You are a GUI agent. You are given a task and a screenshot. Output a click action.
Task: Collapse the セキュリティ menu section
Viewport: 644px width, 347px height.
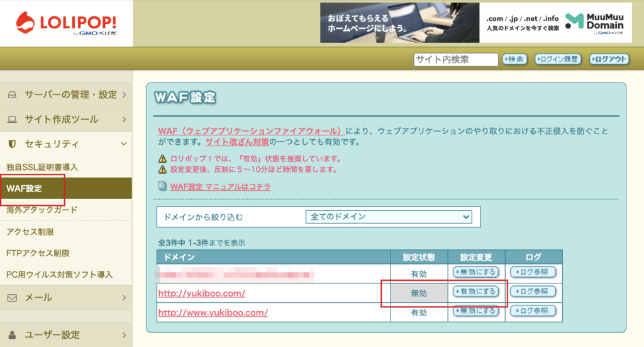click(66, 144)
